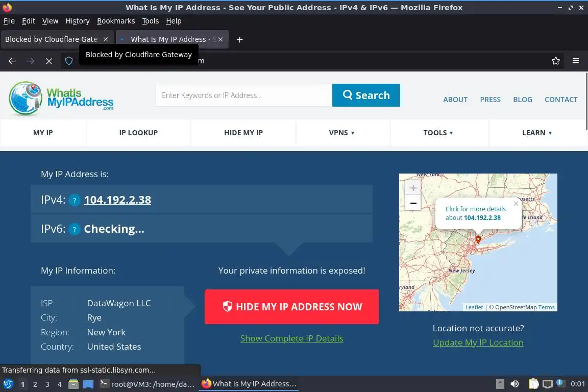Open the File menu
Image resolution: width=588 pixels, height=392 pixels.
tap(9, 21)
